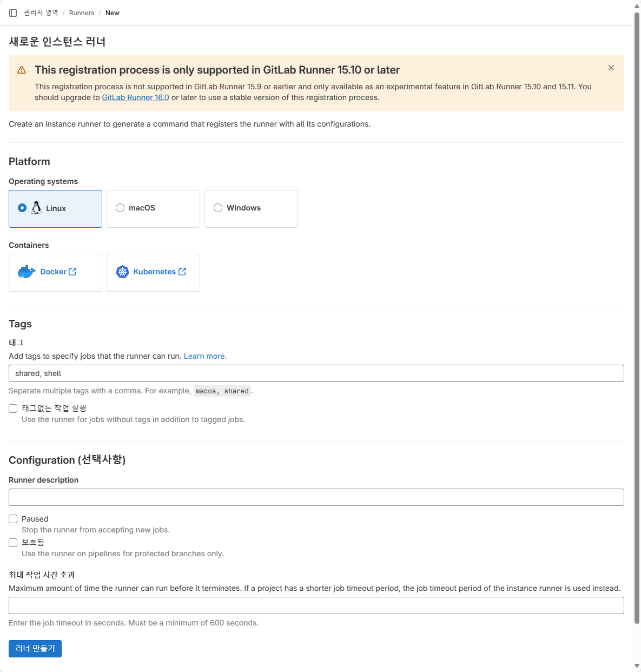Check the 보호됨 protected option
Screen dimensions: 641x672
click(13, 543)
